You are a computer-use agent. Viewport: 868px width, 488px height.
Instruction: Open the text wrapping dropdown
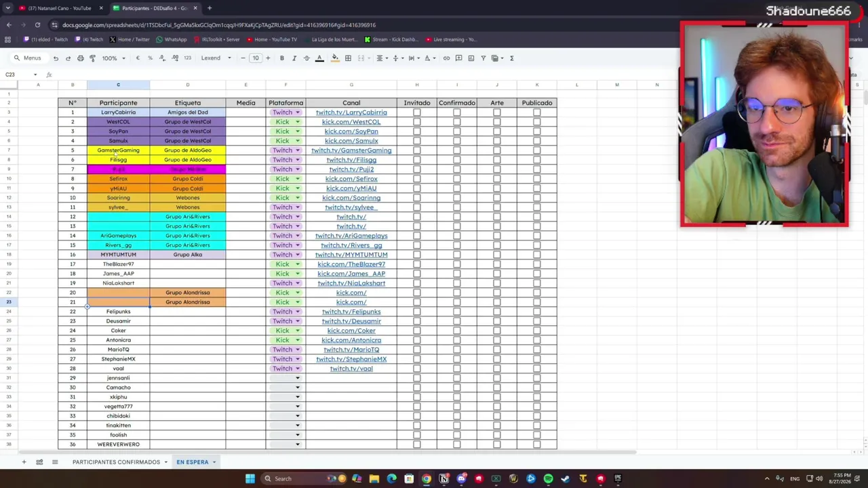click(x=413, y=58)
